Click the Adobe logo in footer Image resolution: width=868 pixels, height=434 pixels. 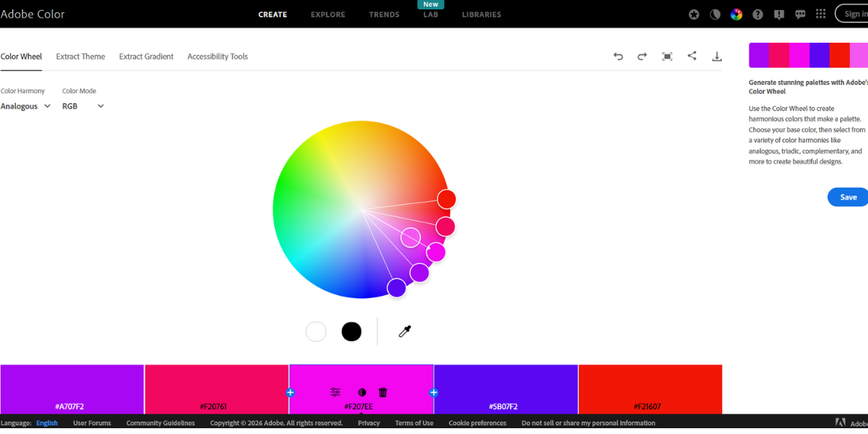[841, 422]
